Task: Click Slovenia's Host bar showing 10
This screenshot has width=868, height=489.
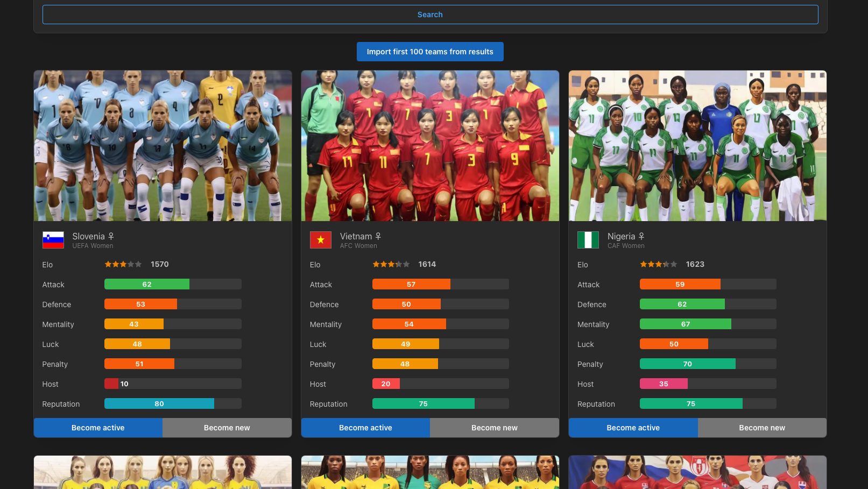Action: pyautogui.click(x=173, y=384)
